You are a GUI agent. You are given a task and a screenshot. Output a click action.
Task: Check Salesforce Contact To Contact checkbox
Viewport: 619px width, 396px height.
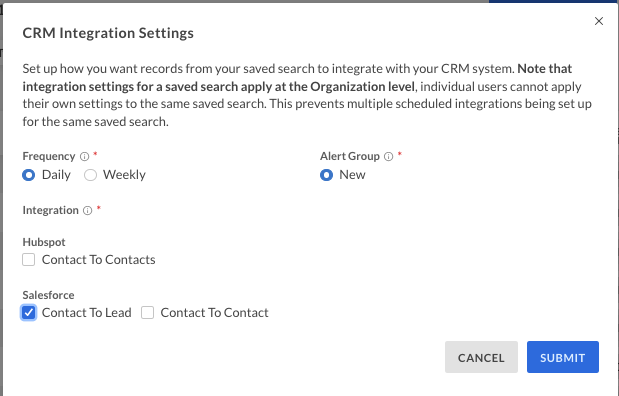(x=148, y=313)
